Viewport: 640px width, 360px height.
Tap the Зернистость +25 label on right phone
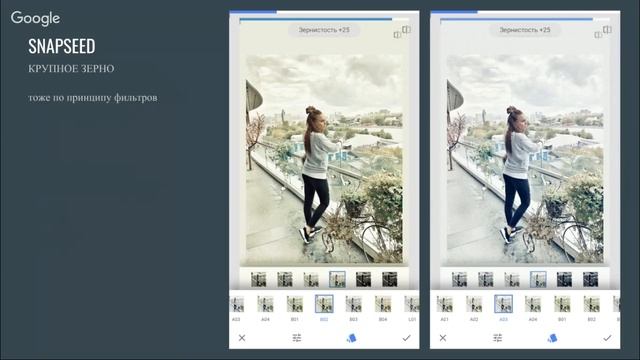pos(525,30)
